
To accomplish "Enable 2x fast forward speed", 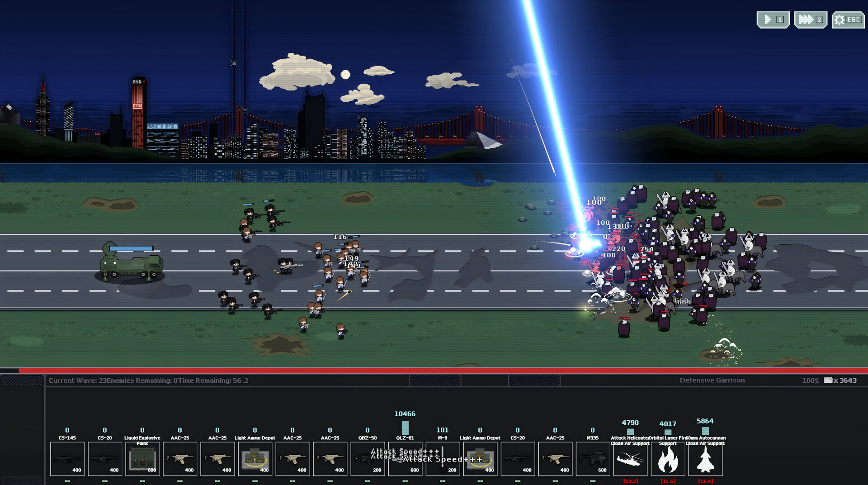I will click(x=810, y=19).
